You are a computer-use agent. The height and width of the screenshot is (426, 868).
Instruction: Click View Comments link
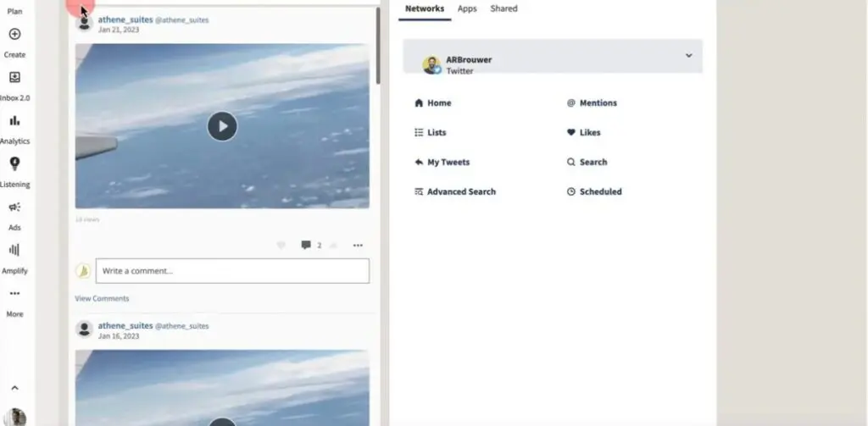102,299
